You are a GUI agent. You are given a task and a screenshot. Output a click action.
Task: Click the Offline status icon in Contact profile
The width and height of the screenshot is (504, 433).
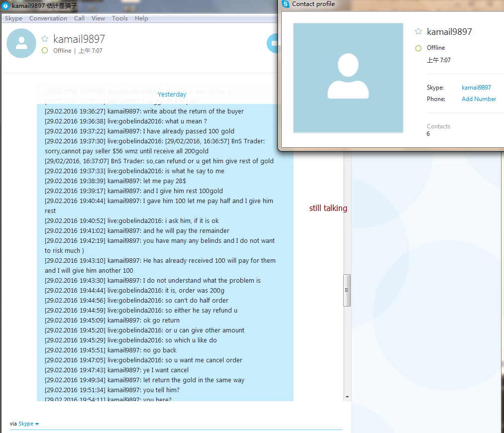(418, 48)
